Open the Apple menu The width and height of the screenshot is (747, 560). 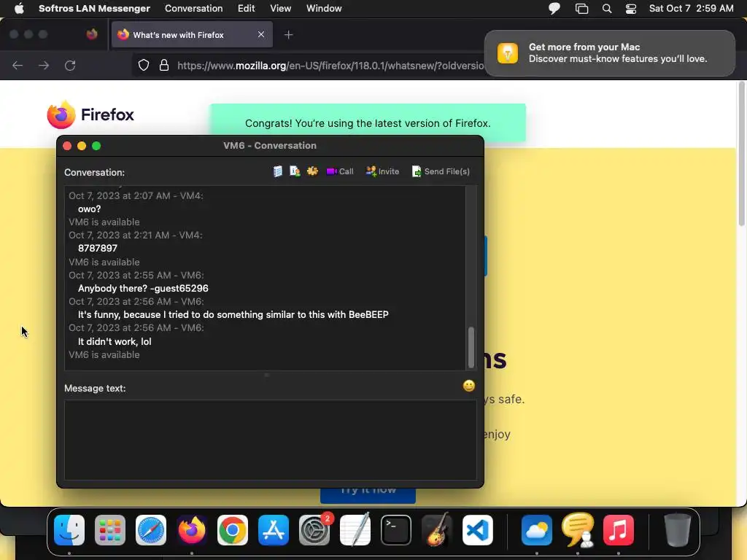click(x=19, y=8)
